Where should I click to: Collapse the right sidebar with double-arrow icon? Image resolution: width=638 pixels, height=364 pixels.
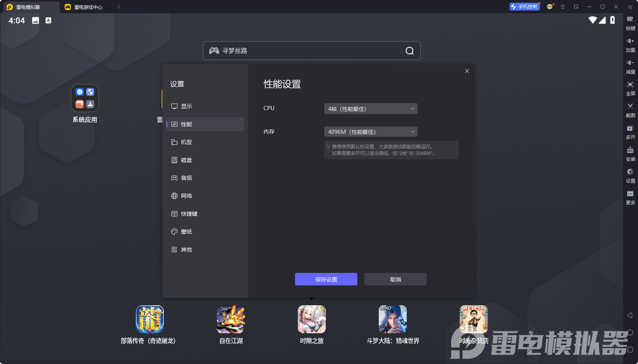[630, 7]
